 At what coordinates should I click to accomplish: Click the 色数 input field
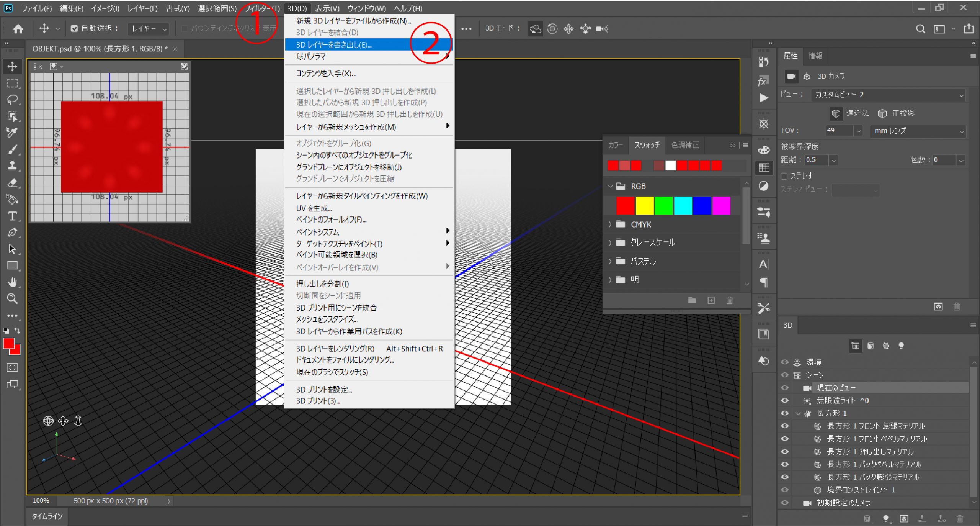pos(944,160)
